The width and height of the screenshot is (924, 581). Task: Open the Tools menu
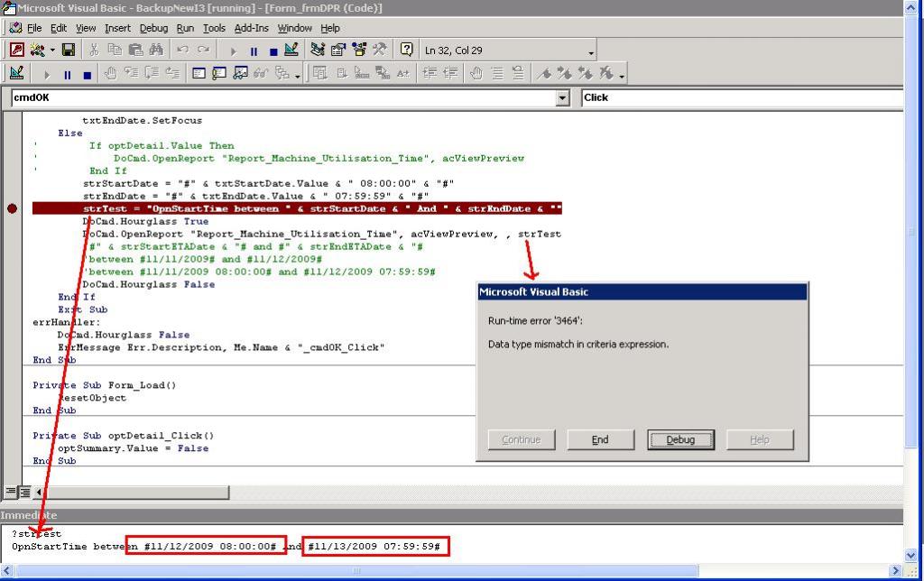point(214,28)
